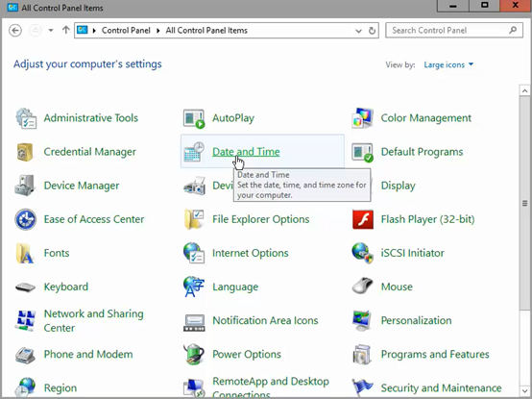The width and height of the screenshot is (532, 399).
Task: Click the scrollbar up arrow
Action: pos(524,90)
